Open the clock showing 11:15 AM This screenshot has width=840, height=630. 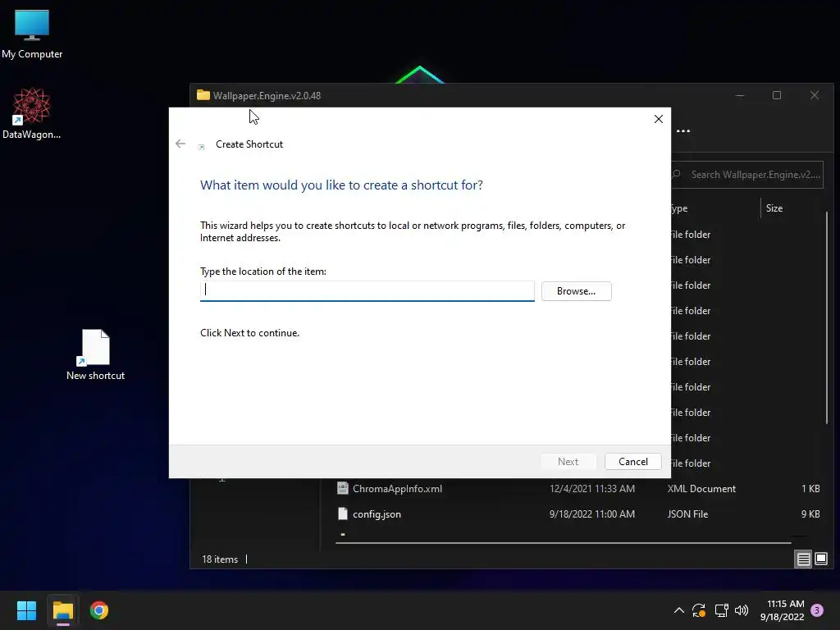[x=782, y=610]
